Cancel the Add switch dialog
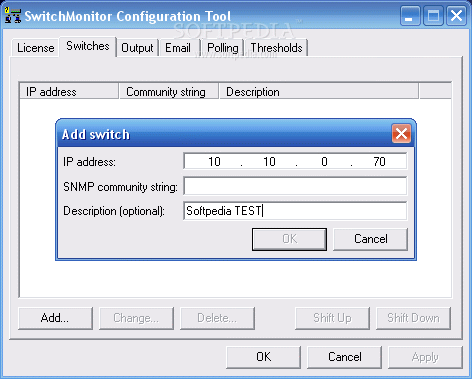This screenshot has height=379, width=472. 370,239
